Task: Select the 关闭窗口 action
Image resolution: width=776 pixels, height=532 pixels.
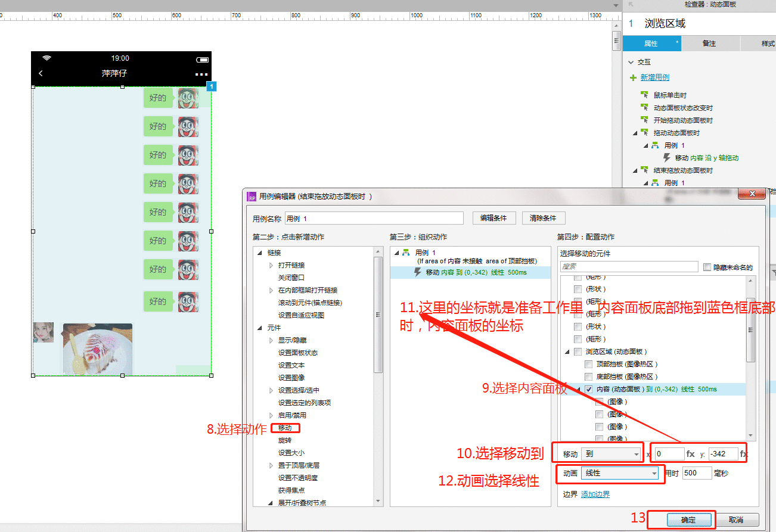Action: (x=291, y=278)
